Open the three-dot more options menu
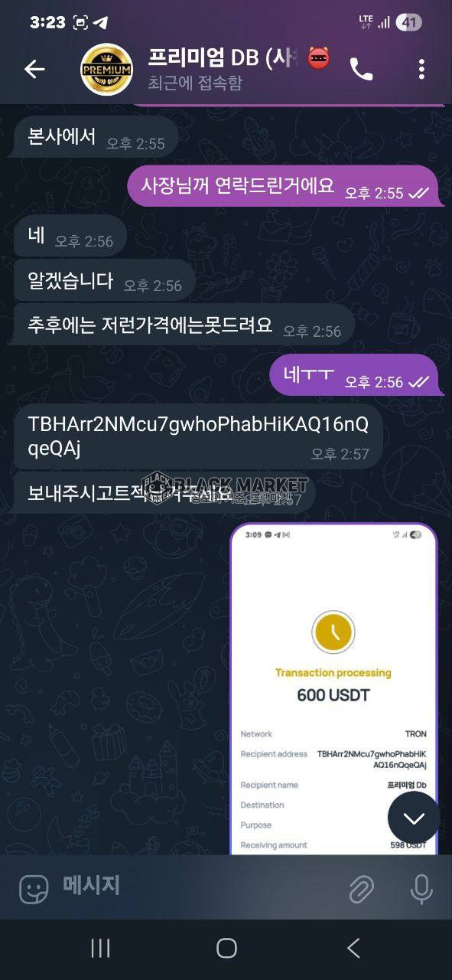 421,69
